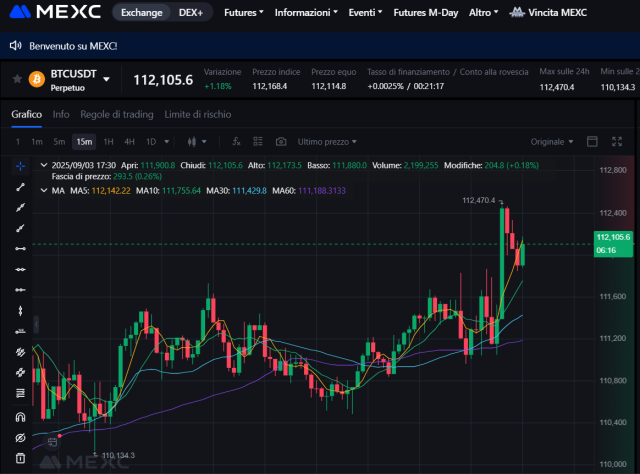Click the magnet snap tool icon
The width and height of the screenshot is (640, 474).
point(20,417)
